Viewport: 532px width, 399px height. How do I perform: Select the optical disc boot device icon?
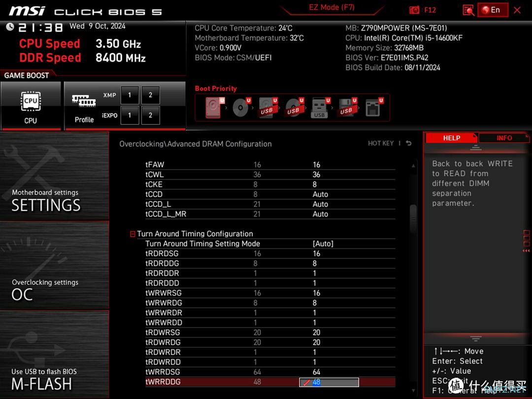241,107
